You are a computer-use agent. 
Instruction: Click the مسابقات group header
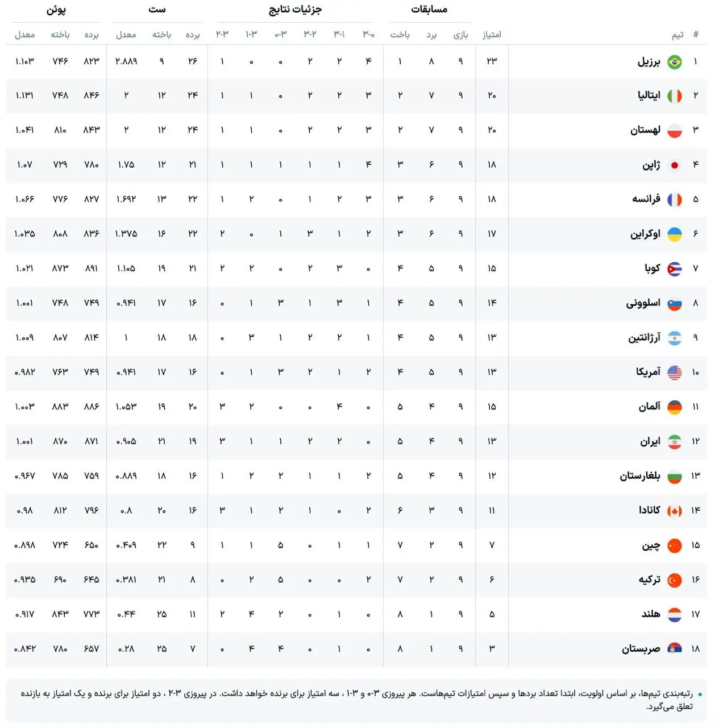[x=429, y=9]
